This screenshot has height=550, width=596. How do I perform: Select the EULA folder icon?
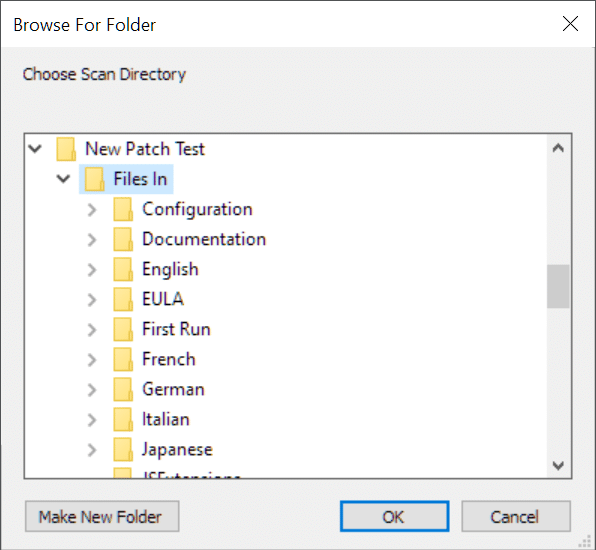123,299
